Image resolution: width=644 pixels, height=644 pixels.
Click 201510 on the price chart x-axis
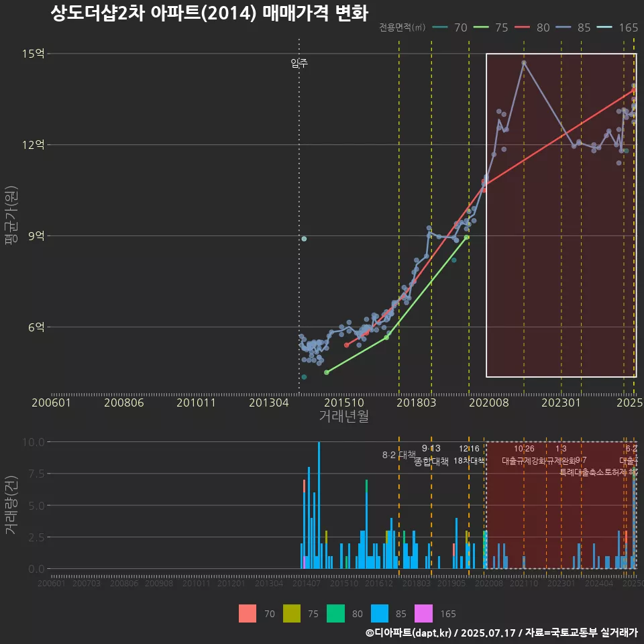pos(343,402)
